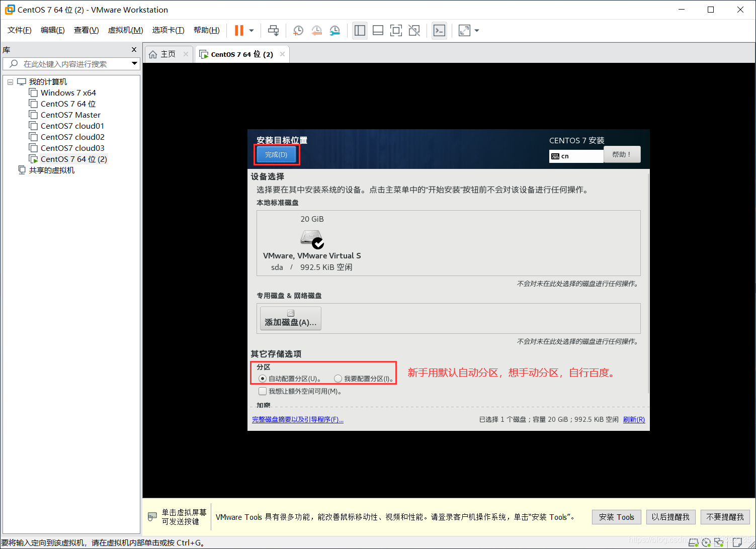Open 完整磁盘摘要以及引导程序(F)... link

click(x=298, y=419)
